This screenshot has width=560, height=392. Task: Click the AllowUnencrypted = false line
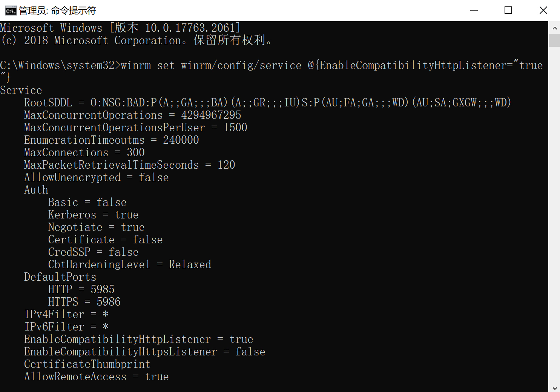point(96,177)
